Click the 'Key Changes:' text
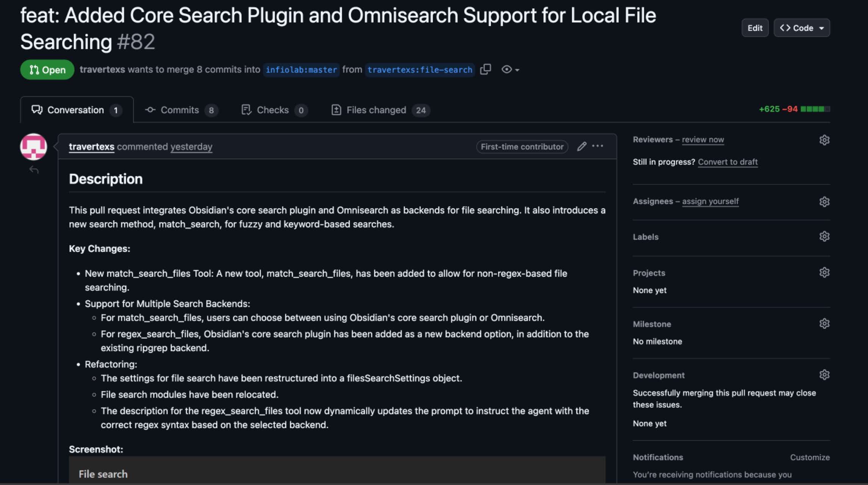The width and height of the screenshot is (868, 485). pyautogui.click(x=100, y=249)
